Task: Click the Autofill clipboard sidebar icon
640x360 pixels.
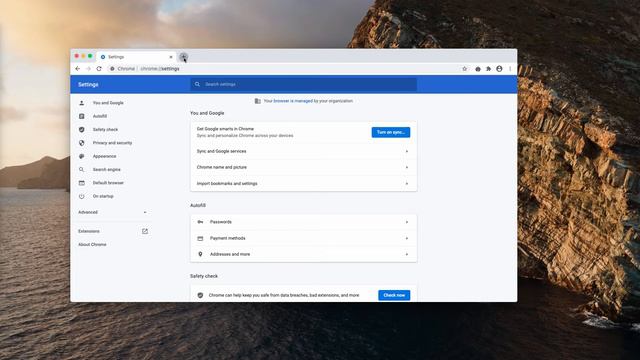Action: 82,116
